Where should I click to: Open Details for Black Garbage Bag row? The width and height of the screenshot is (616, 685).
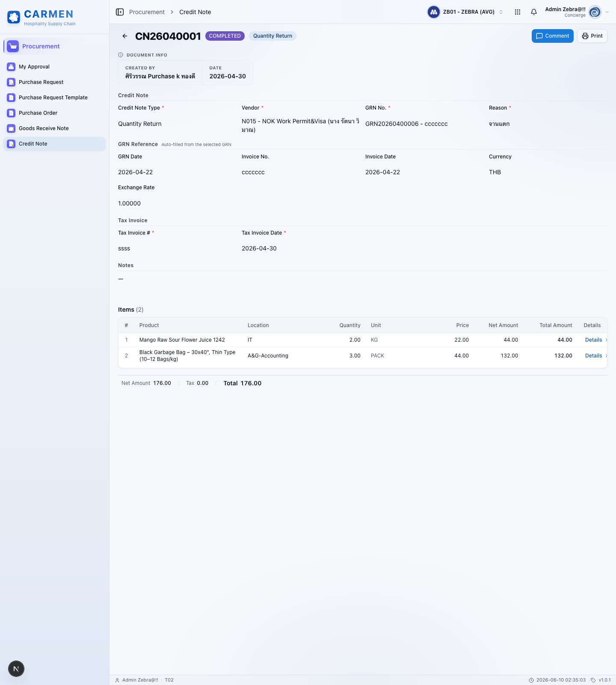596,356
